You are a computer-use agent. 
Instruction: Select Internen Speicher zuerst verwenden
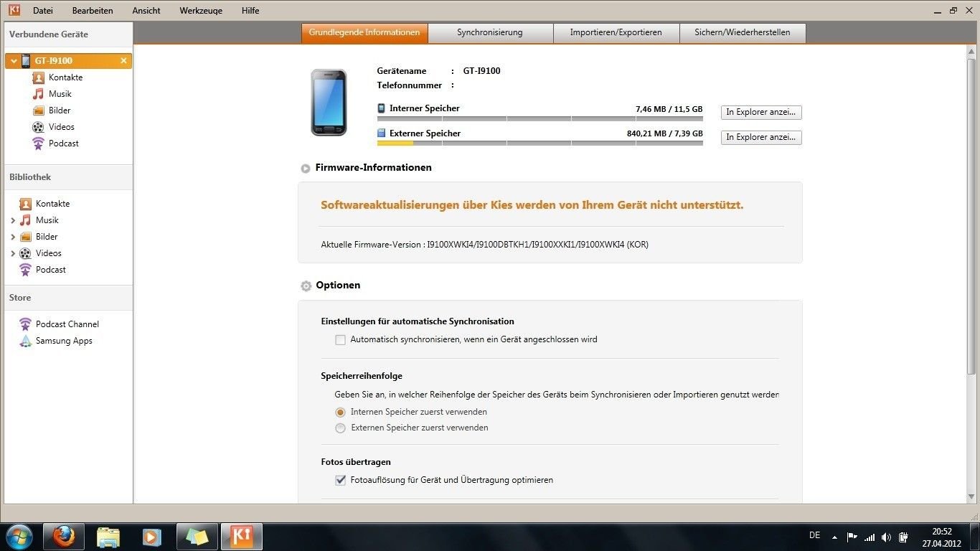pos(341,413)
